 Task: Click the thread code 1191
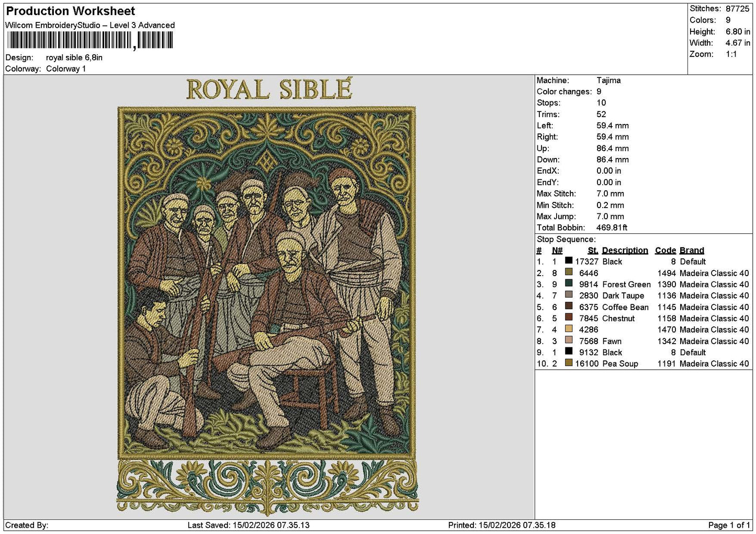[x=667, y=364]
